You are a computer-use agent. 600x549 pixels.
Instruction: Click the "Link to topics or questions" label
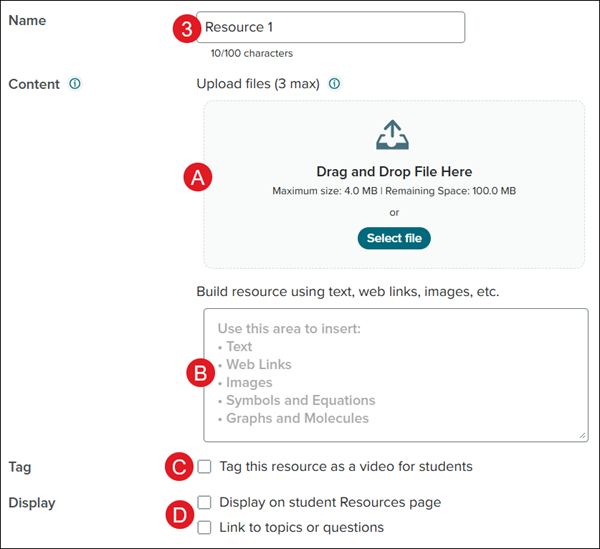301,527
